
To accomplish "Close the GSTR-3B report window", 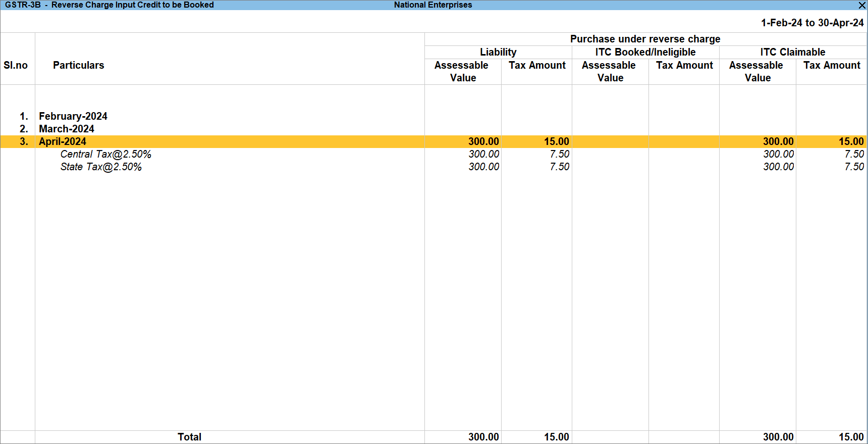I will (x=862, y=5).
